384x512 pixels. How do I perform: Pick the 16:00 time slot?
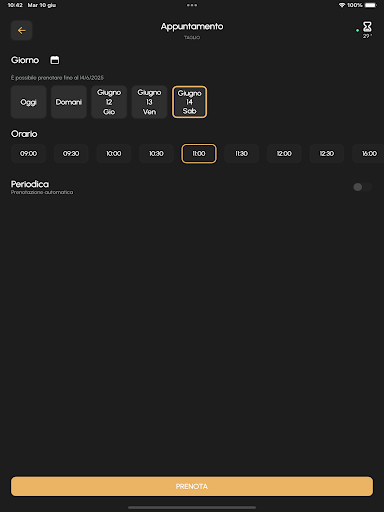click(x=369, y=154)
